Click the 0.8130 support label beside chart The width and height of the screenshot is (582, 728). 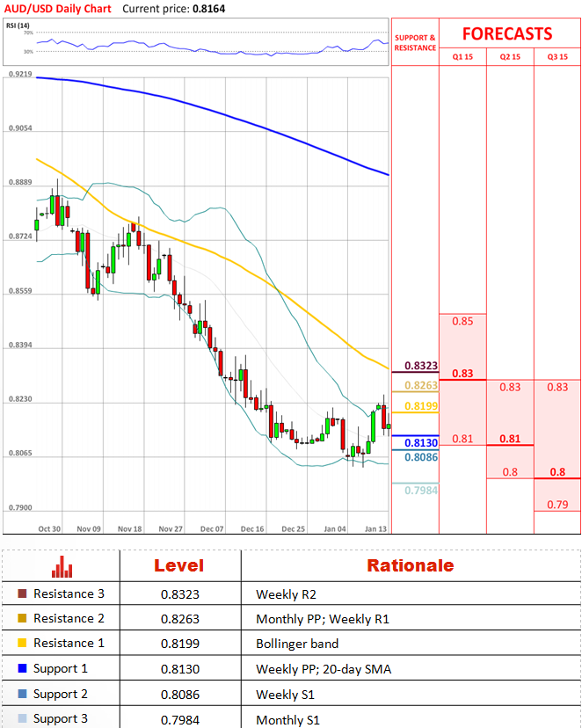[x=421, y=443]
